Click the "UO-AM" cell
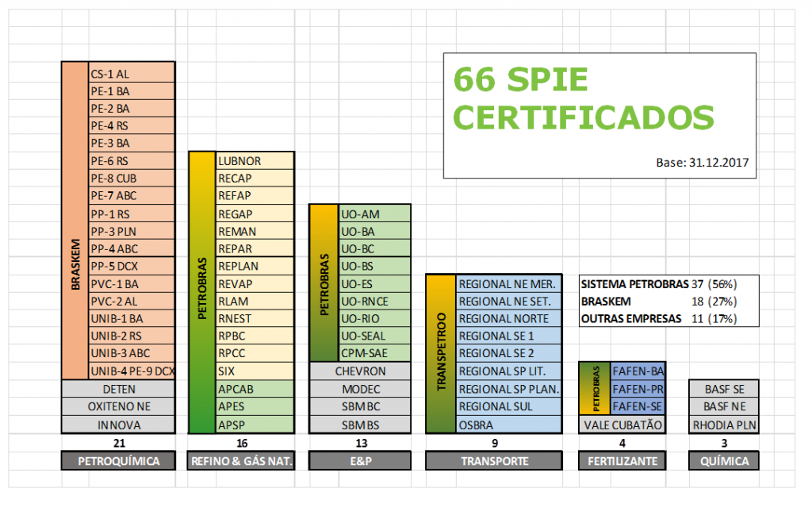Viewport: 812px width, 523px height. coord(374,214)
